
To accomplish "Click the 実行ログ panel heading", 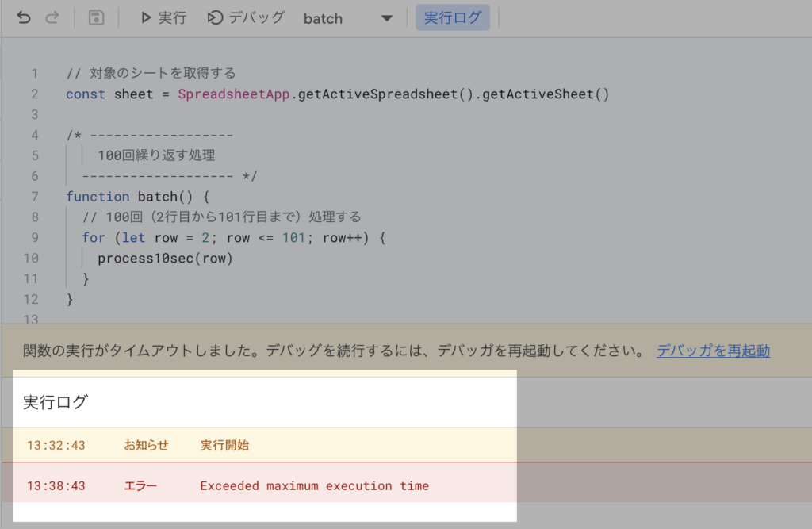I will point(56,402).
